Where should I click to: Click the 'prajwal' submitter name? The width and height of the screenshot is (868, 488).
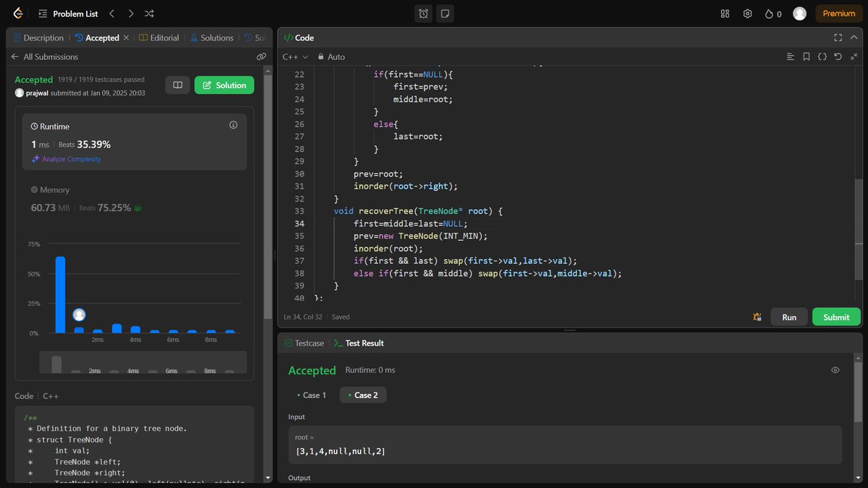pos(37,93)
